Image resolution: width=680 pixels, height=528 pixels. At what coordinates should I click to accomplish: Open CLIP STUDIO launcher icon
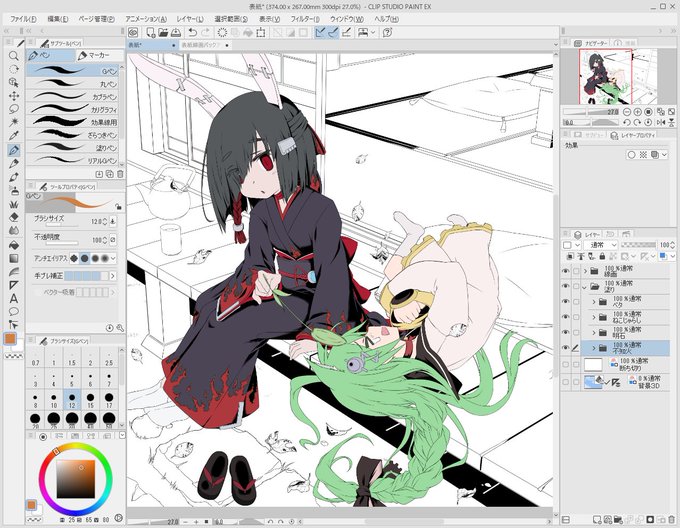pos(133,33)
